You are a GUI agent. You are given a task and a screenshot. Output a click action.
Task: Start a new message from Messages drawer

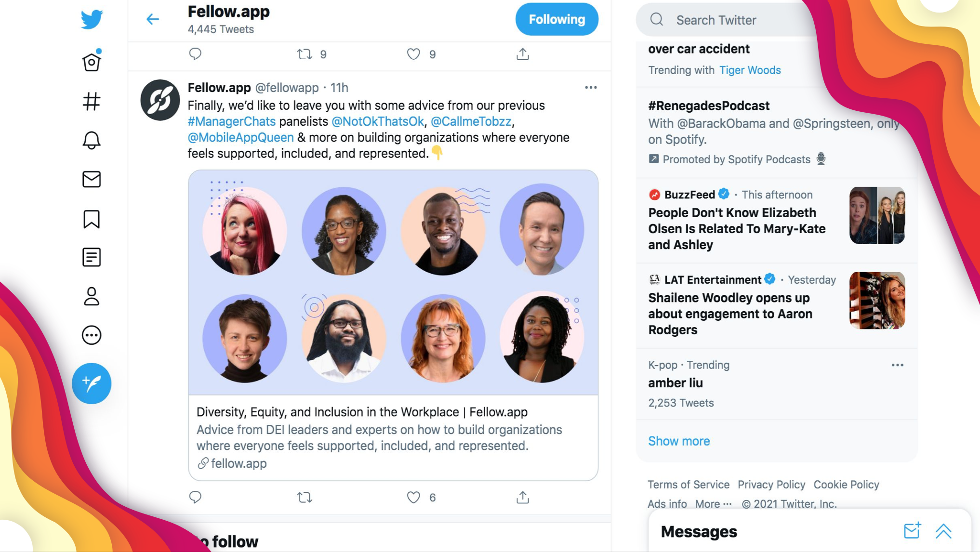click(x=912, y=531)
